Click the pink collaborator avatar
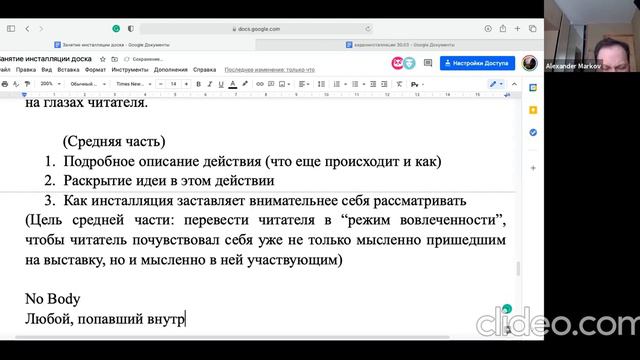 coord(397,63)
